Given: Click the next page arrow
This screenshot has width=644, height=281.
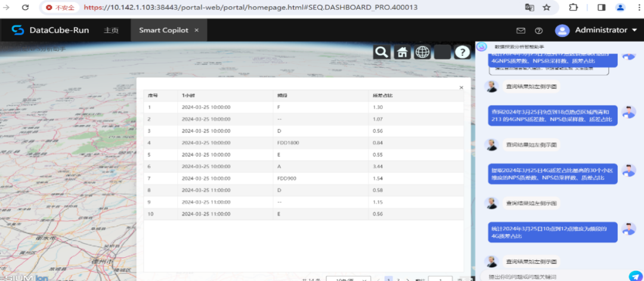Looking at the screenshot, I should click(407, 279).
